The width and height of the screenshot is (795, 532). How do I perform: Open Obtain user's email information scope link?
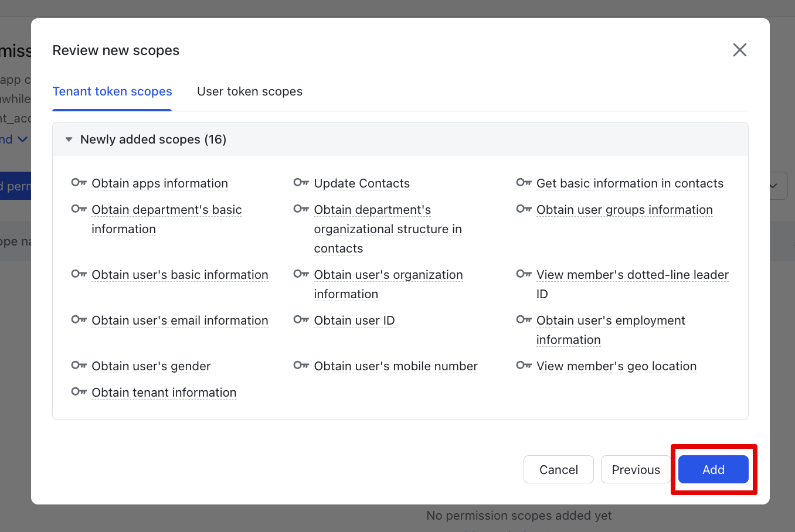(179, 320)
